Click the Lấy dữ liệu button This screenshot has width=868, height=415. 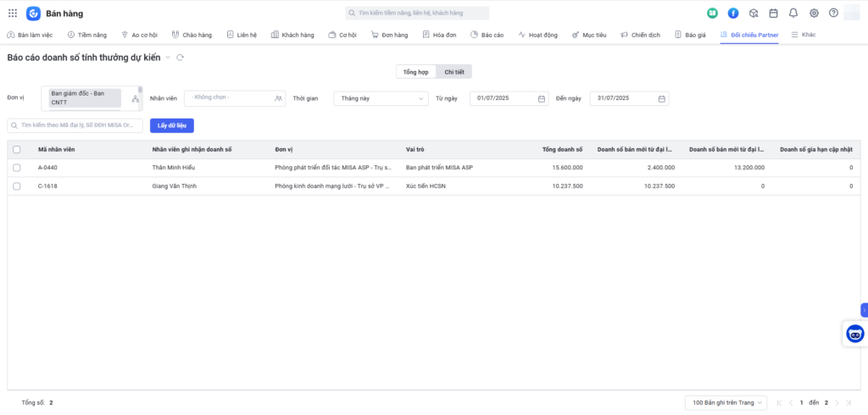point(171,125)
